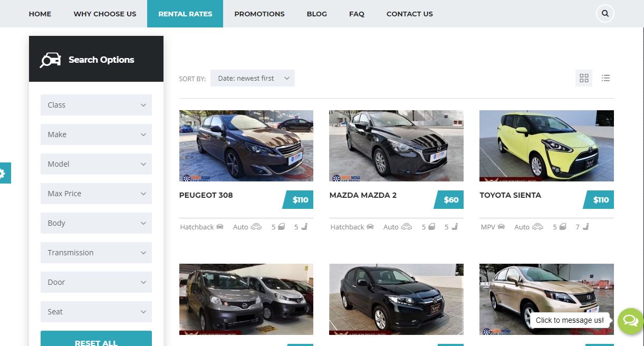
Task: Open the Promotions menu item
Action: [x=259, y=14]
